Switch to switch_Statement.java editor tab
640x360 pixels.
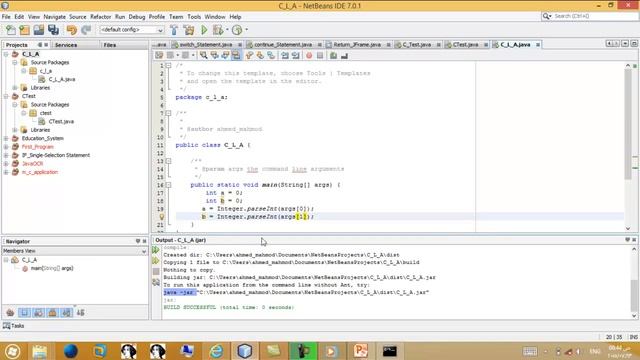coord(206,44)
